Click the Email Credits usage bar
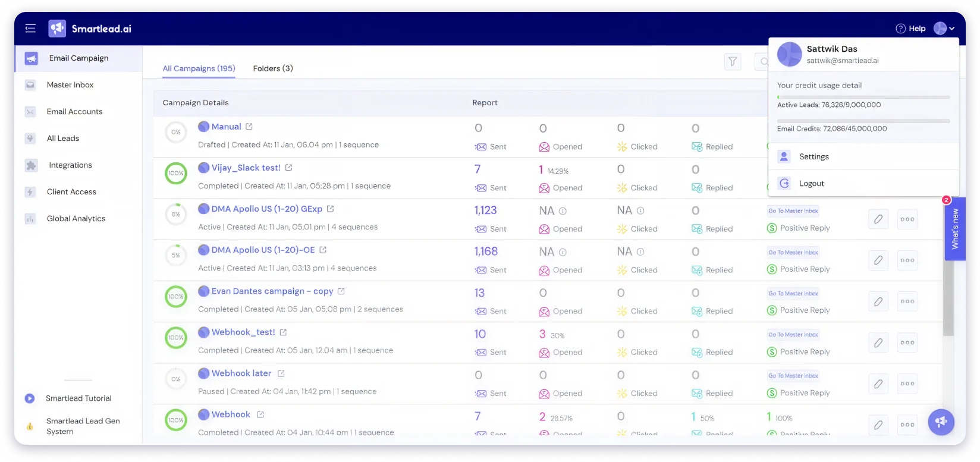 click(x=863, y=121)
